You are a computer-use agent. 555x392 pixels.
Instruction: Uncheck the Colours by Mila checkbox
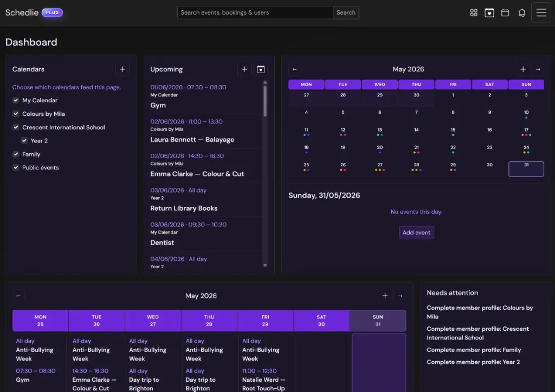tap(16, 114)
